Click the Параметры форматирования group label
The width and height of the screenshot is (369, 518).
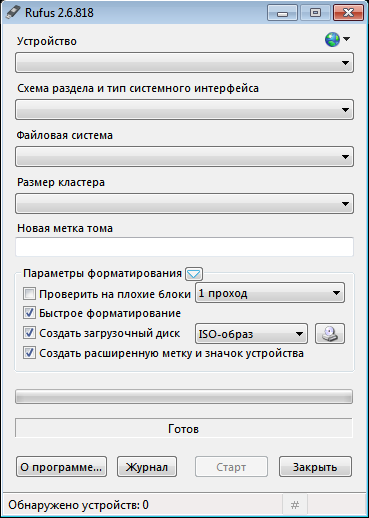click(102, 274)
